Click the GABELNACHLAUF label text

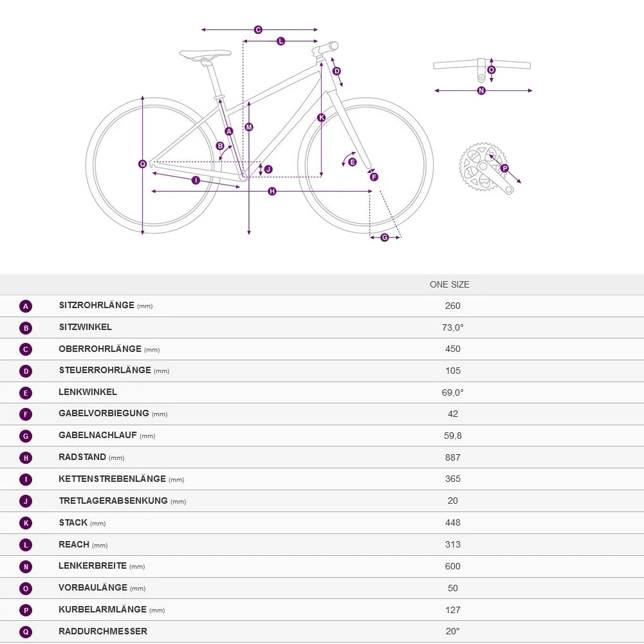point(98,436)
